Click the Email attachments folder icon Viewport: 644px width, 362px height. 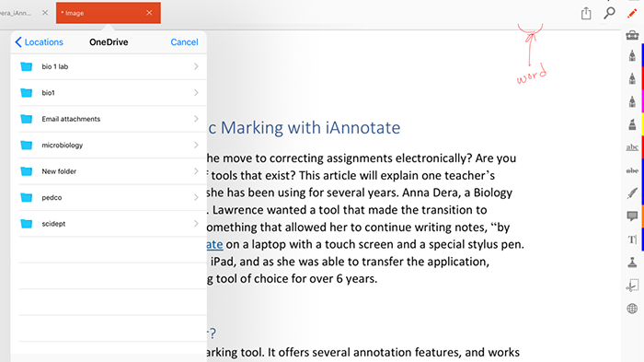pos(27,119)
